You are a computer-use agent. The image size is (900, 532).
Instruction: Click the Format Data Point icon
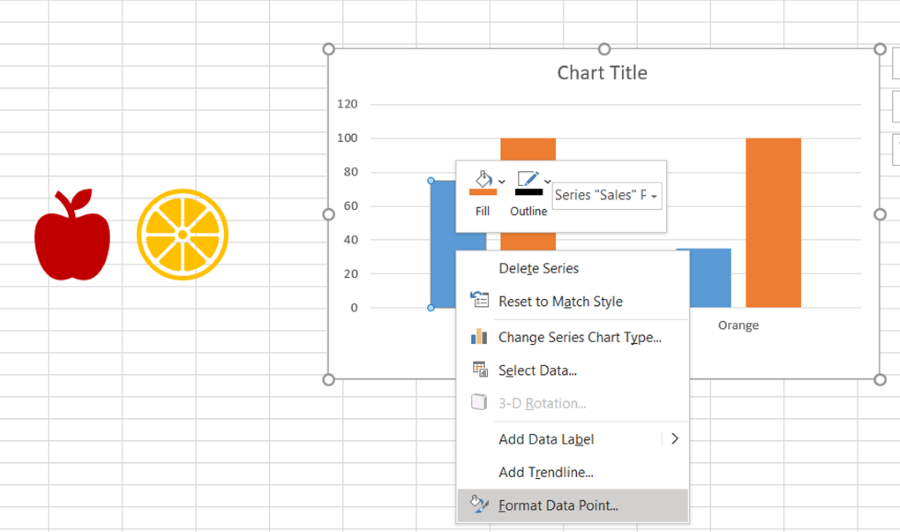tap(479, 504)
